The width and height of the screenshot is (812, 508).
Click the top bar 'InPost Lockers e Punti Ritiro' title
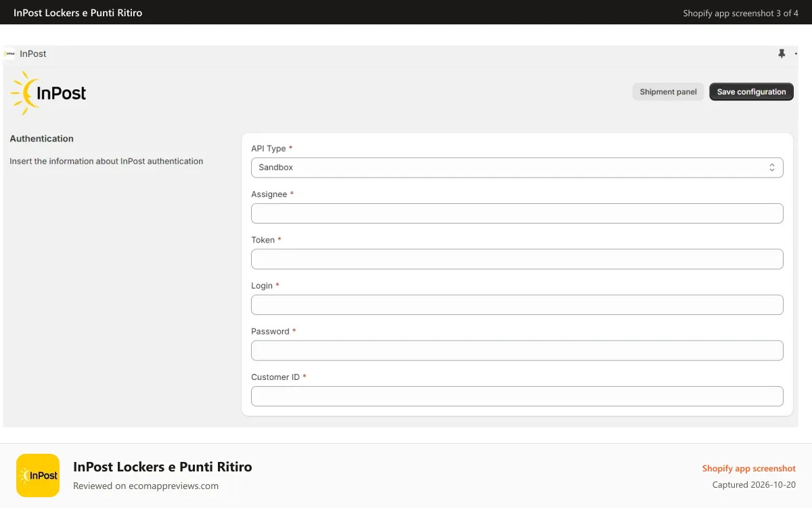[x=78, y=12]
